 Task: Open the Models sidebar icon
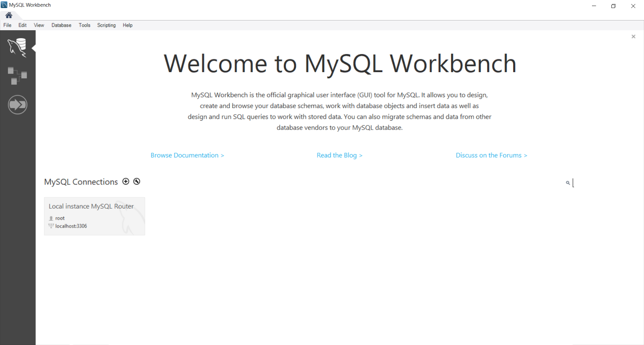17,76
